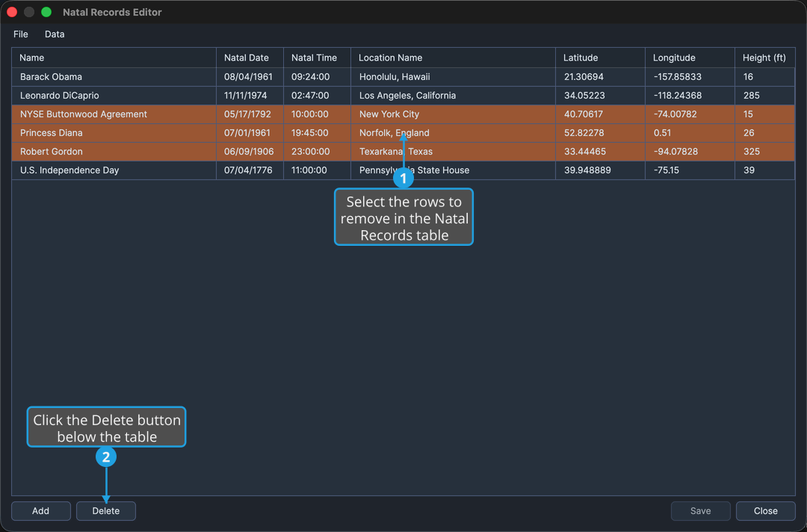This screenshot has height=532, width=807.
Task: Click the height value 285 cell
Action: point(765,95)
